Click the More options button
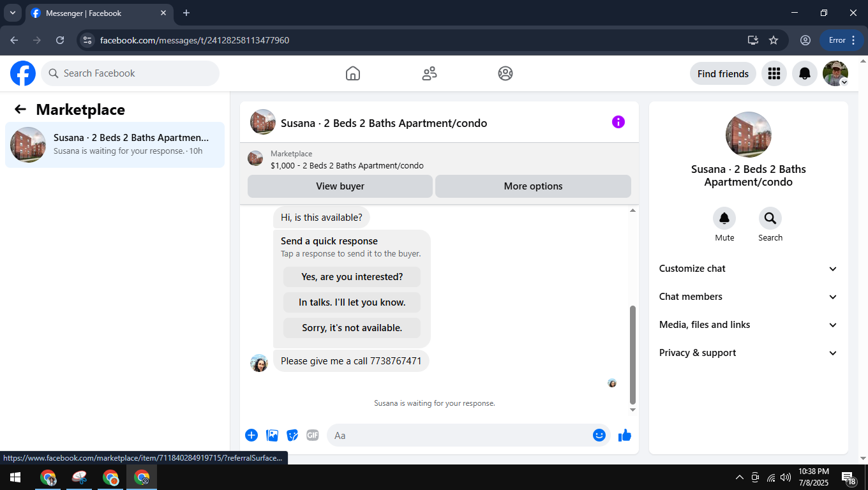Image resolution: width=868 pixels, height=490 pixels. [533, 186]
